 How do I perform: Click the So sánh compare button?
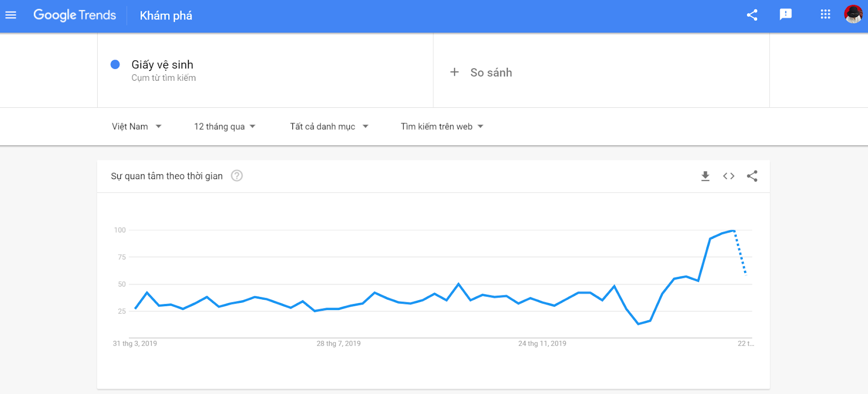pos(491,73)
